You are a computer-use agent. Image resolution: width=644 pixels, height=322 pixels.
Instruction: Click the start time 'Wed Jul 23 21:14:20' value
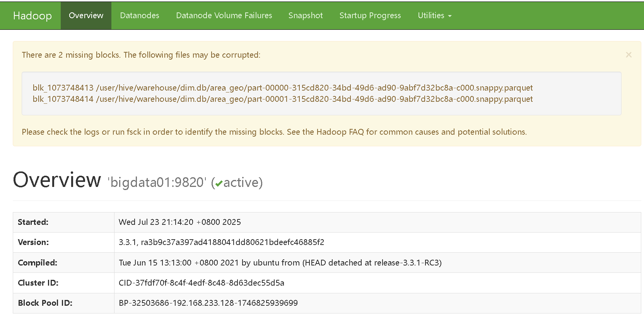click(180, 222)
